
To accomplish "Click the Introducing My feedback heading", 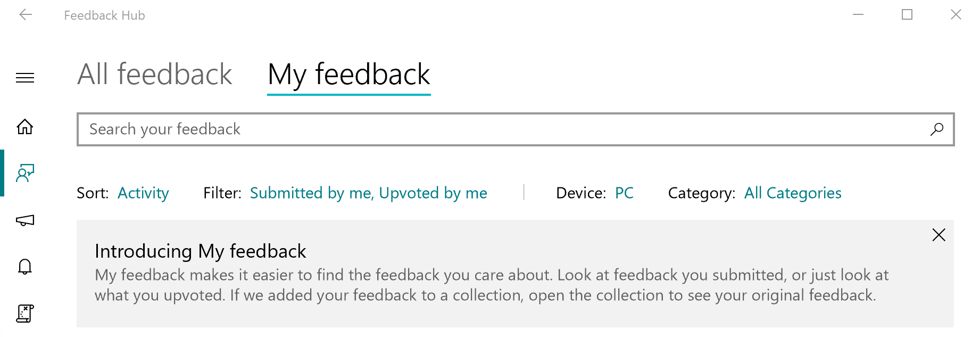I will click(x=200, y=251).
